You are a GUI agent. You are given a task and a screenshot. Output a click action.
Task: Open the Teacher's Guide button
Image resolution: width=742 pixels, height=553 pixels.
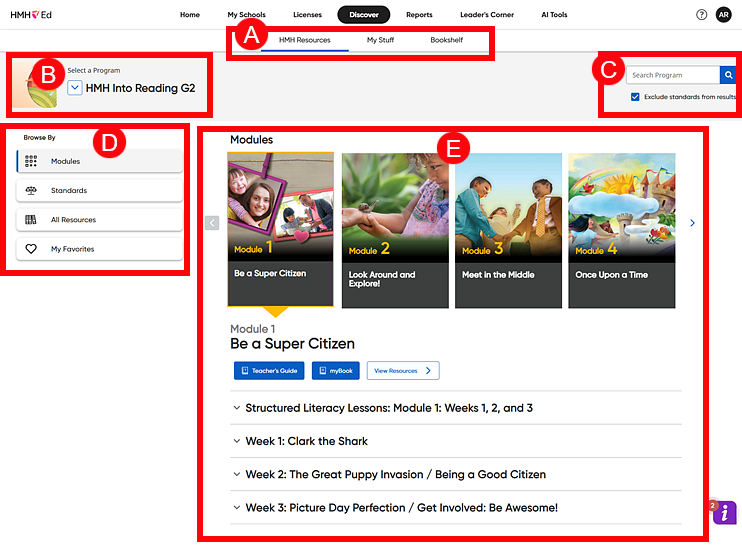(269, 370)
